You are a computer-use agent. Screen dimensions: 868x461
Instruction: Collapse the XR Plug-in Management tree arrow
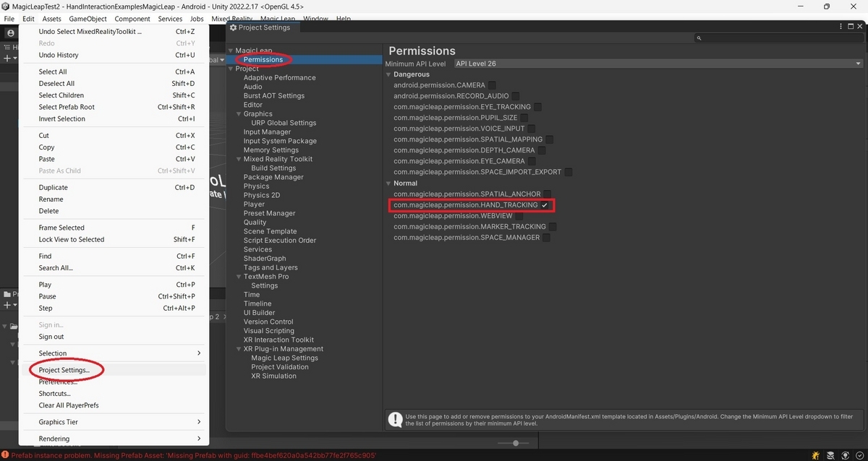point(239,349)
